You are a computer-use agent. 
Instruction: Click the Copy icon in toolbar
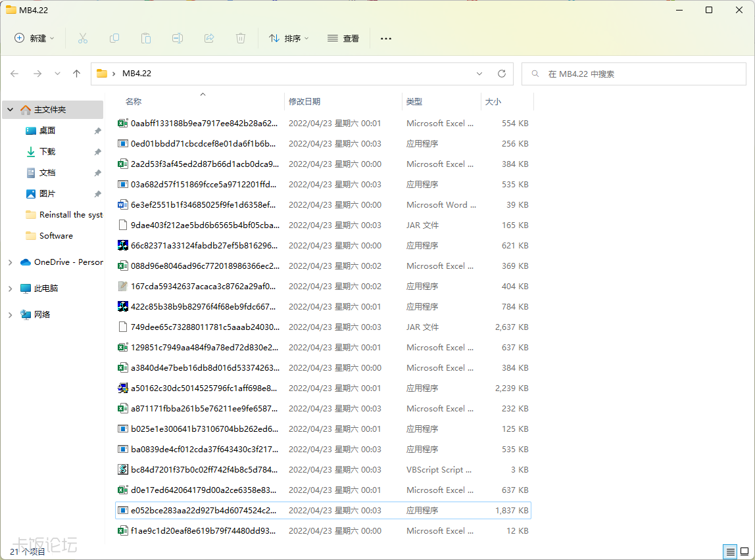point(114,38)
